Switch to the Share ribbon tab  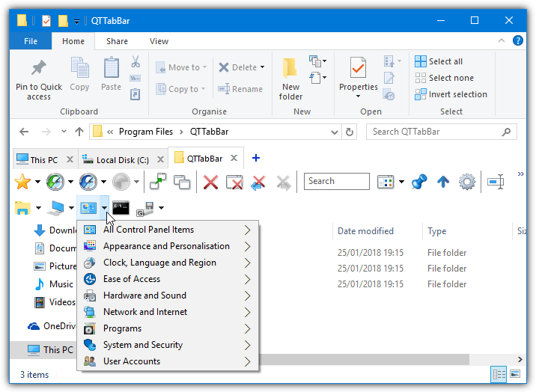click(117, 41)
